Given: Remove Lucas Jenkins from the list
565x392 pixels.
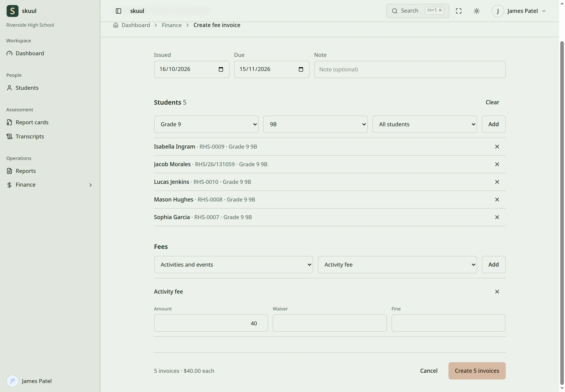Looking at the screenshot, I should point(497,182).
